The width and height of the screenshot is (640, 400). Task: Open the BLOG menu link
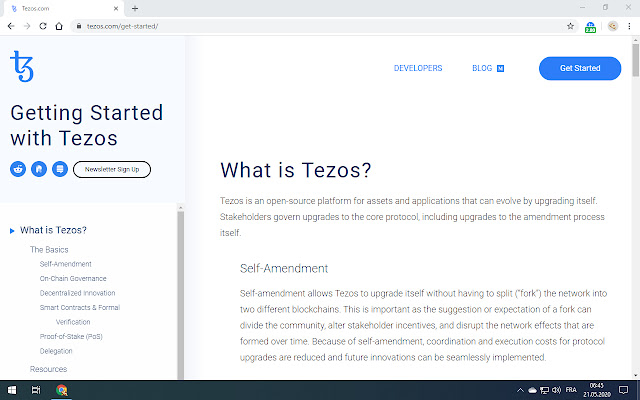coord(482,68)
